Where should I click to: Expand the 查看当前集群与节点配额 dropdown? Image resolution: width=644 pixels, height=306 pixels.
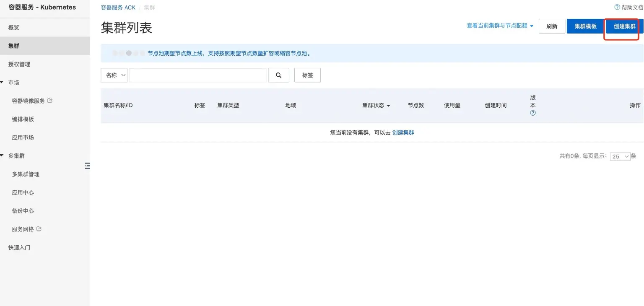[500, 26]
